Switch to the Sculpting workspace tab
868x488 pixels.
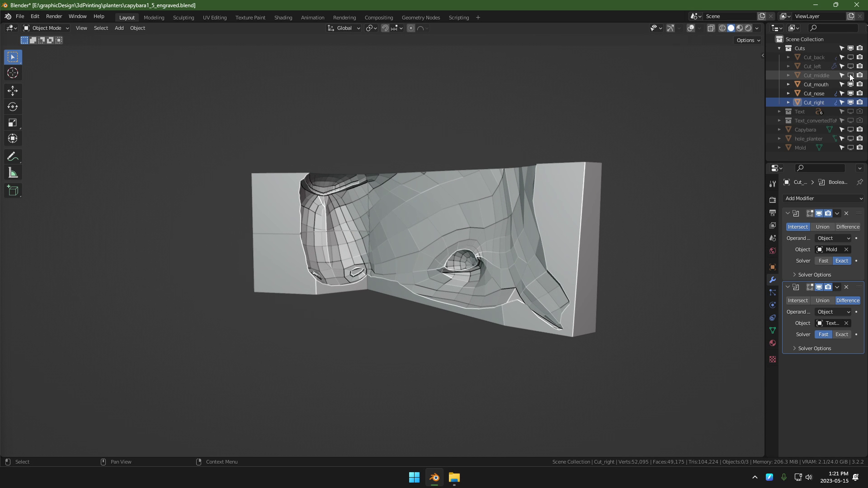tap(184, 18)
